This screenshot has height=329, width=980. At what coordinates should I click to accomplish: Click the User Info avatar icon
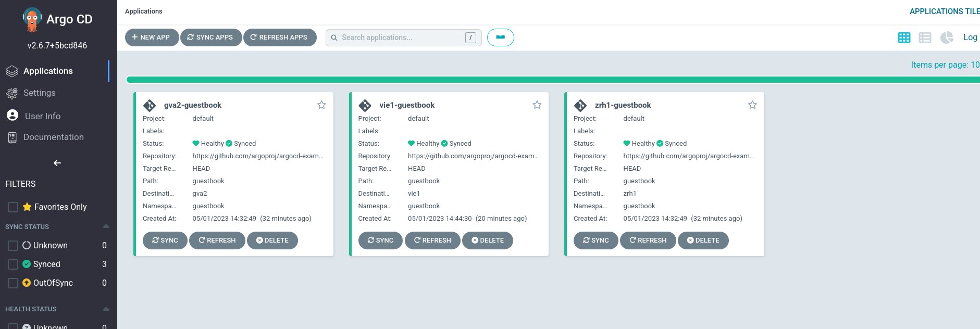pyautogui.click(x=13, y=115)
